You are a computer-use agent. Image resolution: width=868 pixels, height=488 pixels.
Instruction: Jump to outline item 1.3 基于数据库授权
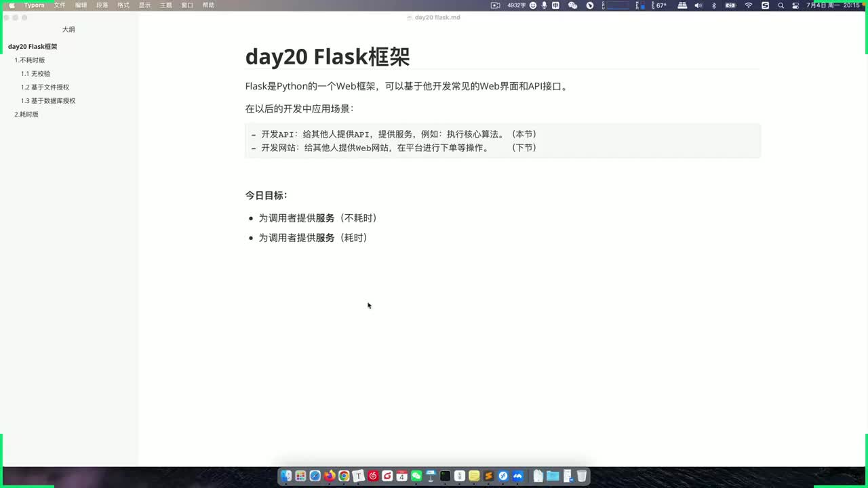pos(48,101)
